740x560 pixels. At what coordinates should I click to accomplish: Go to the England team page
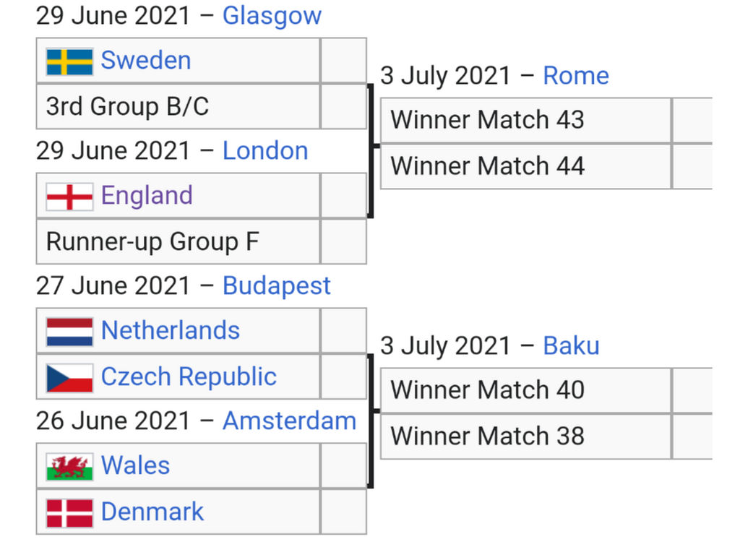(147, 196)
